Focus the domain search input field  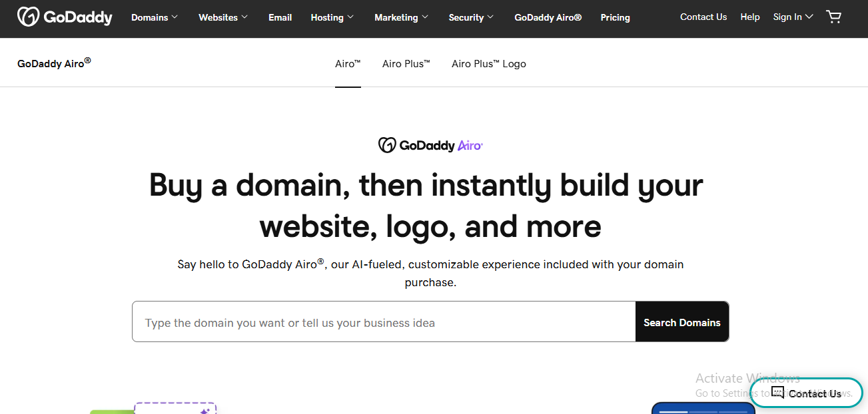tap(384, 322)
